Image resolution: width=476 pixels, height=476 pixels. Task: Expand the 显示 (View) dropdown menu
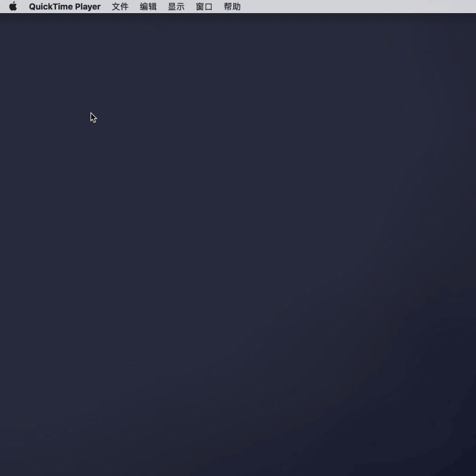tap(176, 7)
